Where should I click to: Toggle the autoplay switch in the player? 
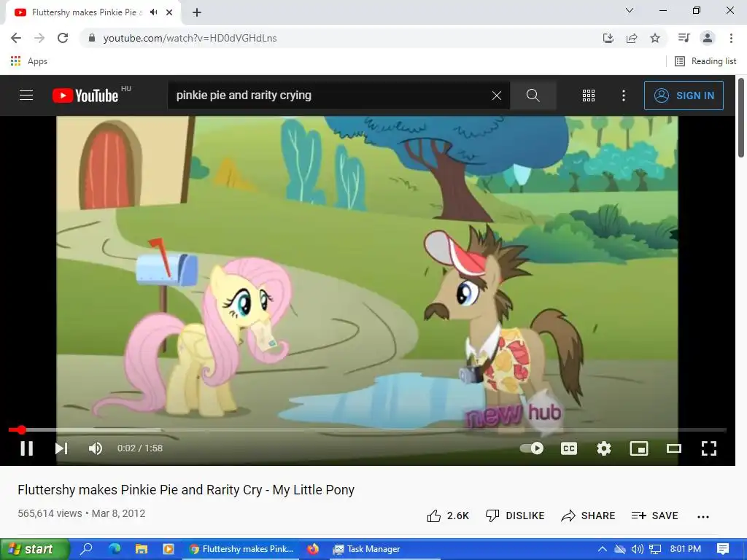tap(532, 448)
